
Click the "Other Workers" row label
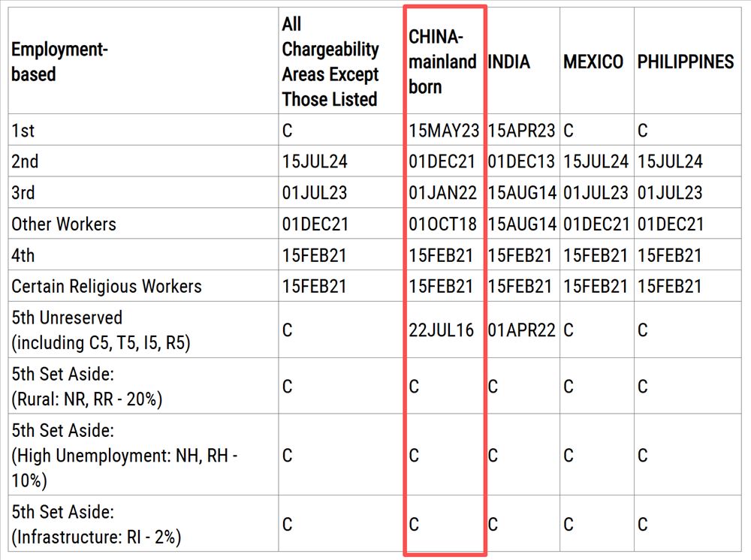point(64,224)
